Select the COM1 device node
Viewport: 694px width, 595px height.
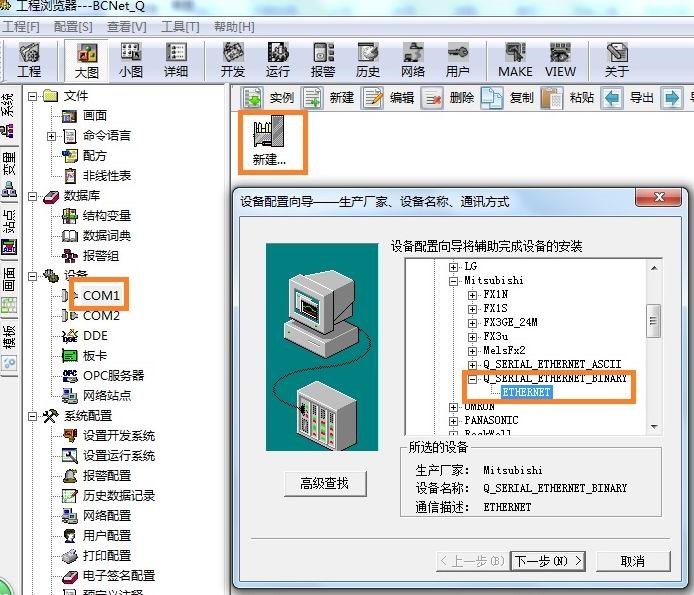[x=101, y=295]
